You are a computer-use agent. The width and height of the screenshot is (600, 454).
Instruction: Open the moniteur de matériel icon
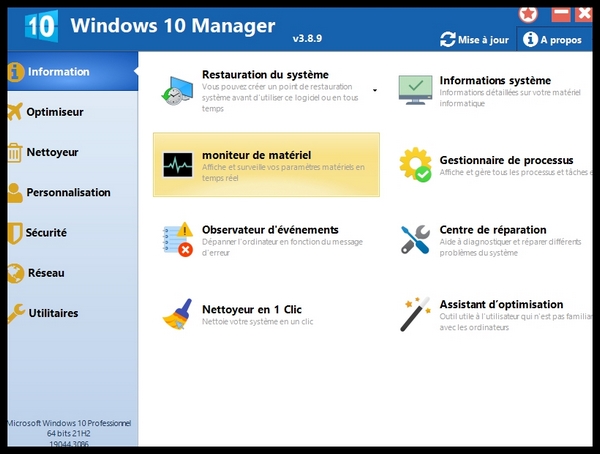[x=177, y=164]
